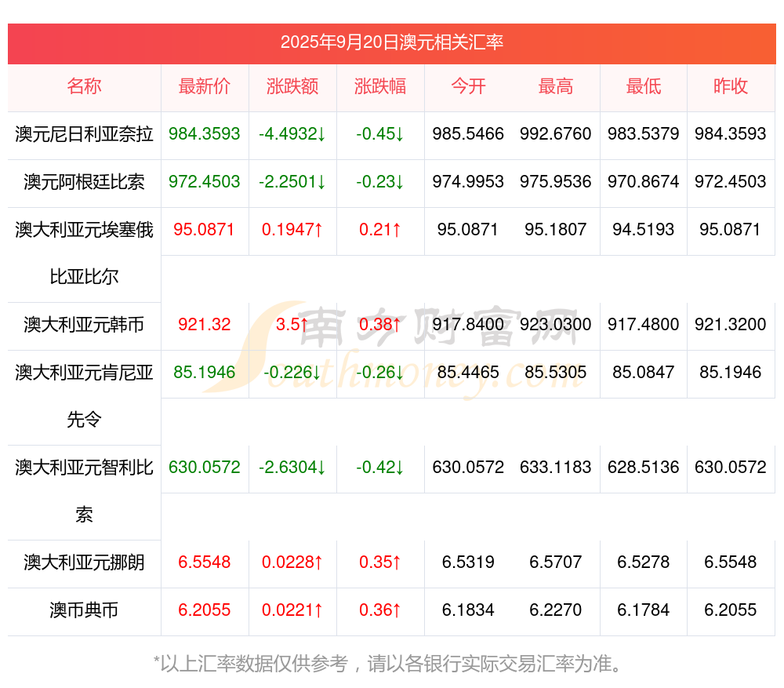Click opening value 6.1834

pos(468,610)
